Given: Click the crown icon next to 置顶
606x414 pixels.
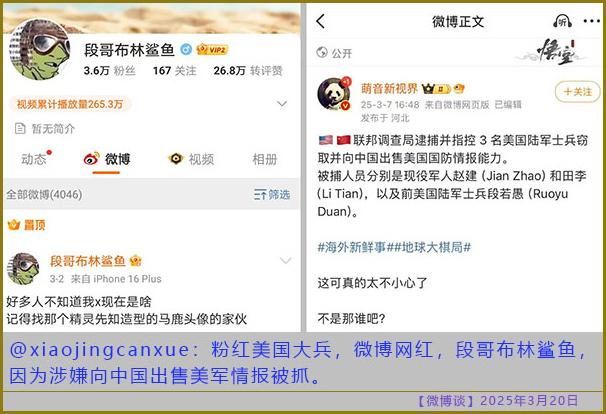Looking at the screenshot, I should pyautogui.click(x=14, y=225).
